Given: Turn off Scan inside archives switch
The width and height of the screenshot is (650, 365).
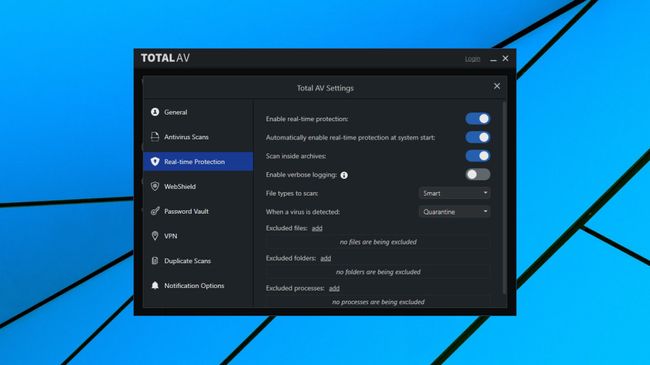Looking at the screenshot, I should click(478, 156).
